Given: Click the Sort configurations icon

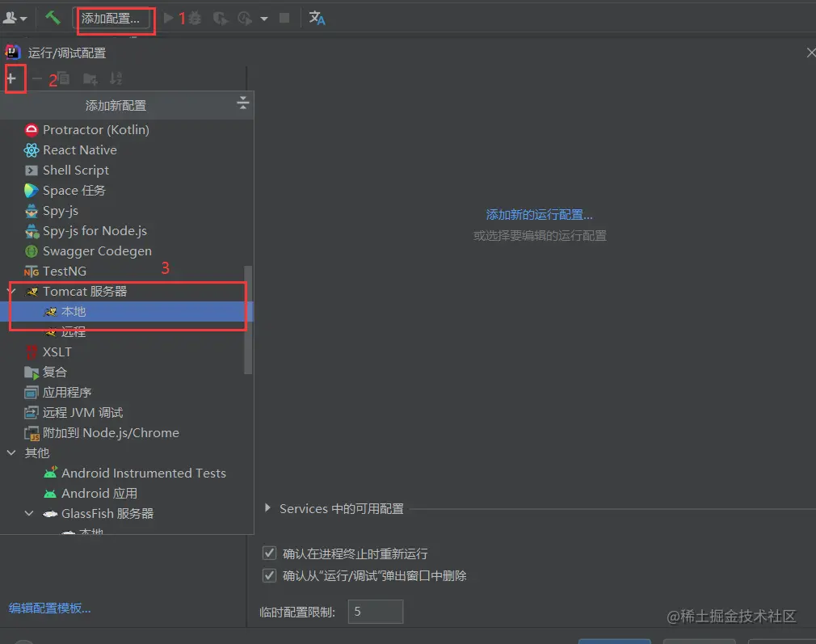Looking at the screenshot, I should (116, 78).
